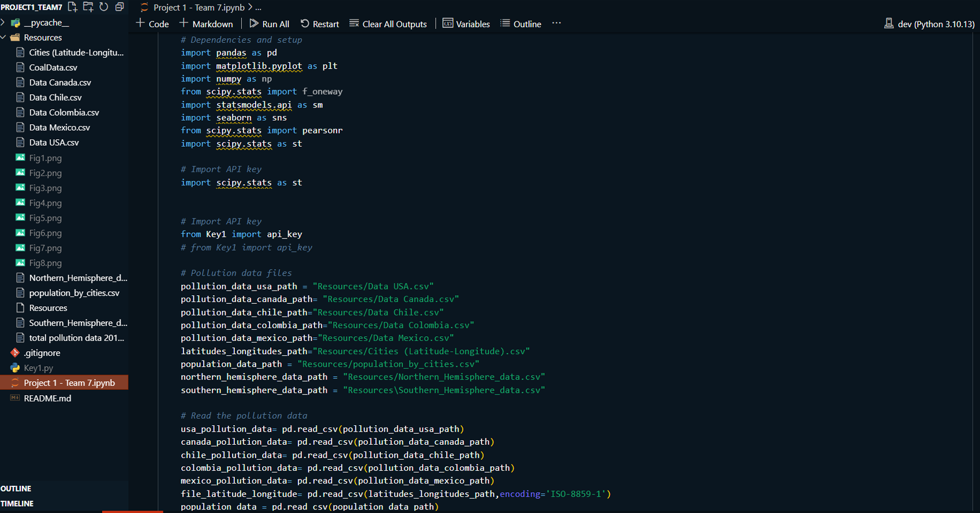Image resolution: width=980 pixels, height=513 pixels.
Task: Clear all outputs in notebook
Action: pyautogui.click(x=388, y=24)
